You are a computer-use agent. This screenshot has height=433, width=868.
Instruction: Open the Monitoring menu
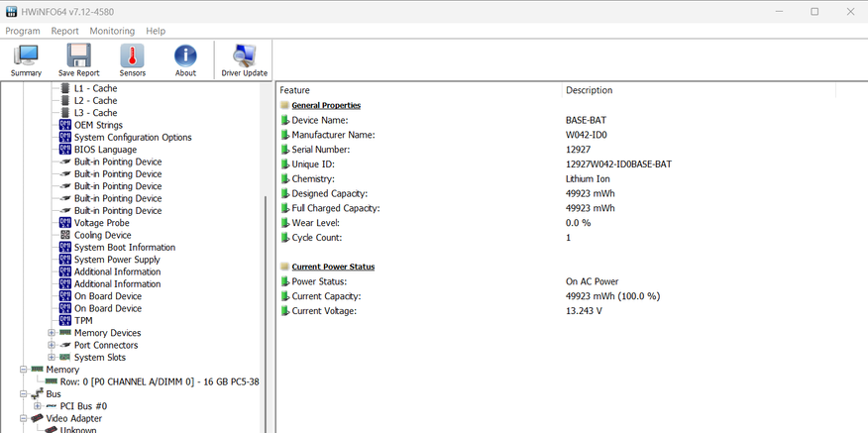pos(112,31)
